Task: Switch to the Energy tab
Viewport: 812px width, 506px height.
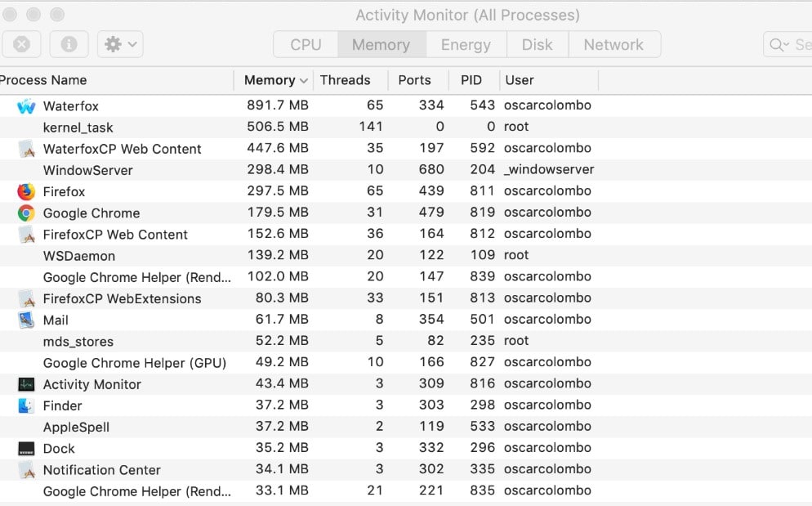Action: click(x=466, y=44)
